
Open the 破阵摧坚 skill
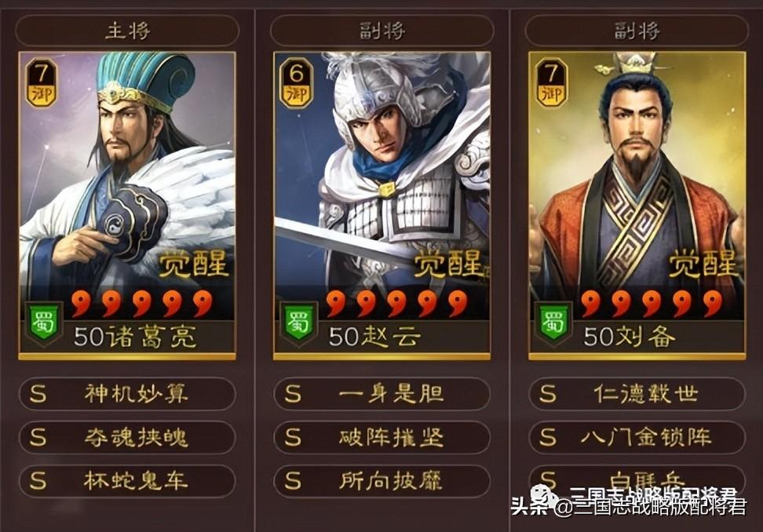tap(382, 438)
